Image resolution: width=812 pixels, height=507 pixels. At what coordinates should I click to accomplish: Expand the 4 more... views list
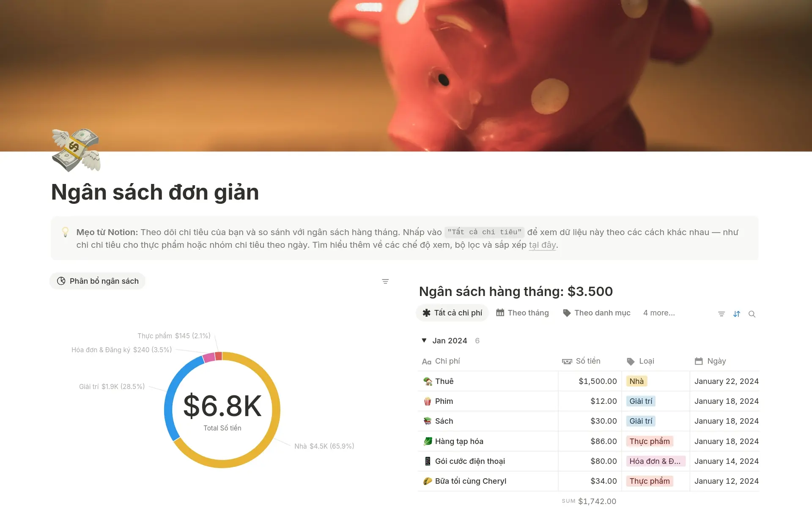[659, 313]
